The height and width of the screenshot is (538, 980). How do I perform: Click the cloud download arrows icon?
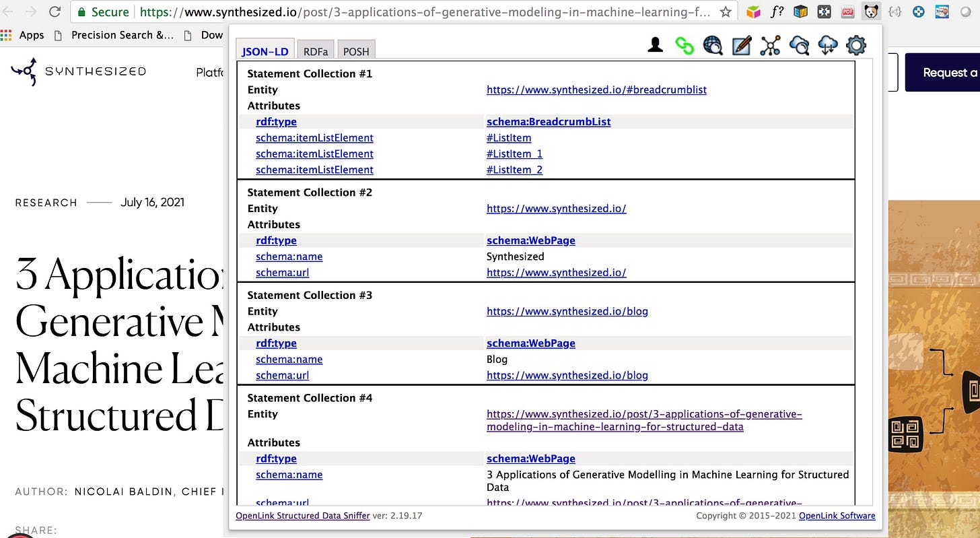pos(827,45)
